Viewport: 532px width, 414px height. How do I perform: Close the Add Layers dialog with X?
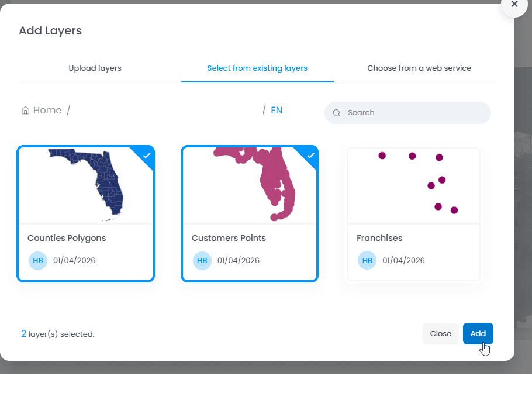pos(514,4)
